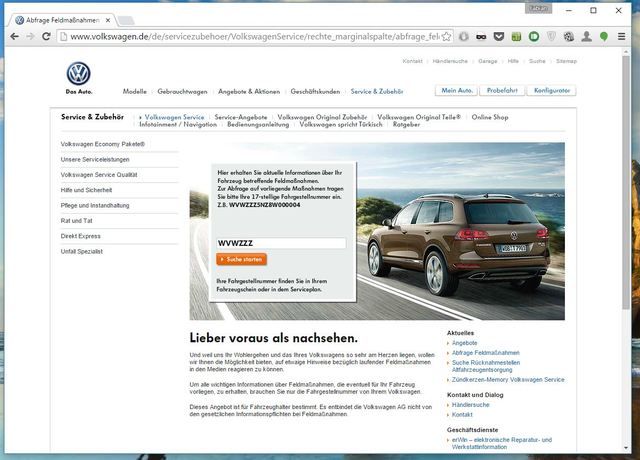
Task: Open Direkt Express sidebar link
Action: (x=80, y=236)
